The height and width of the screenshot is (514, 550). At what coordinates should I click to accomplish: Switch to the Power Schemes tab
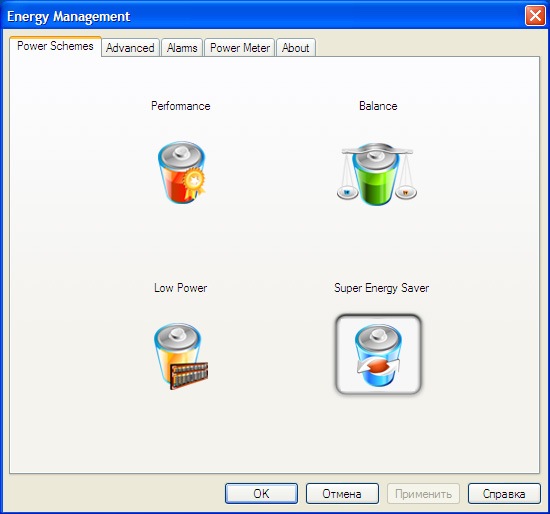pos(55,46)
